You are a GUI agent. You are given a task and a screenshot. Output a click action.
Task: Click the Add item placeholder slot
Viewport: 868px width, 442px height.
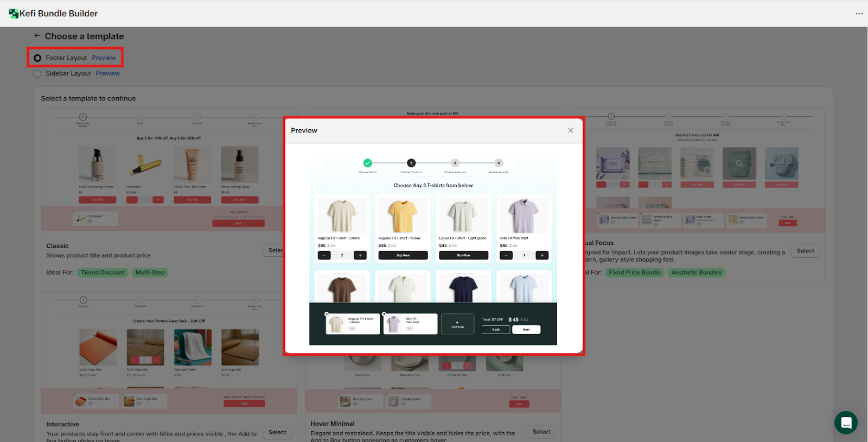tap(457, 324)
